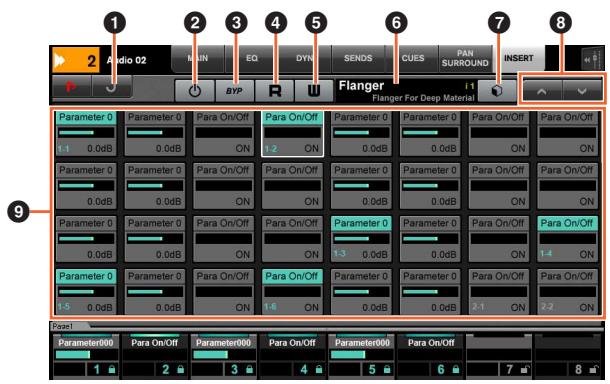Toggle the lock icon on knob slot 5

point(387,369)
